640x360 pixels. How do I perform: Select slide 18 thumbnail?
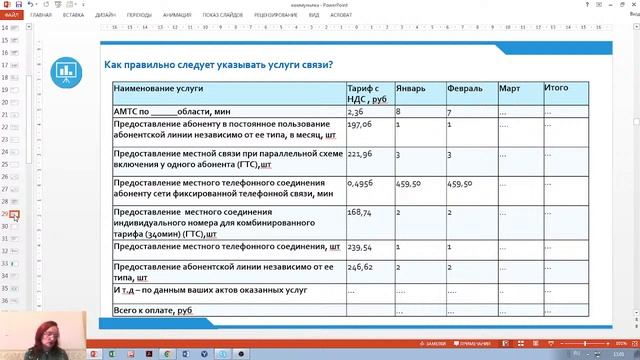(x=14, y=77)
